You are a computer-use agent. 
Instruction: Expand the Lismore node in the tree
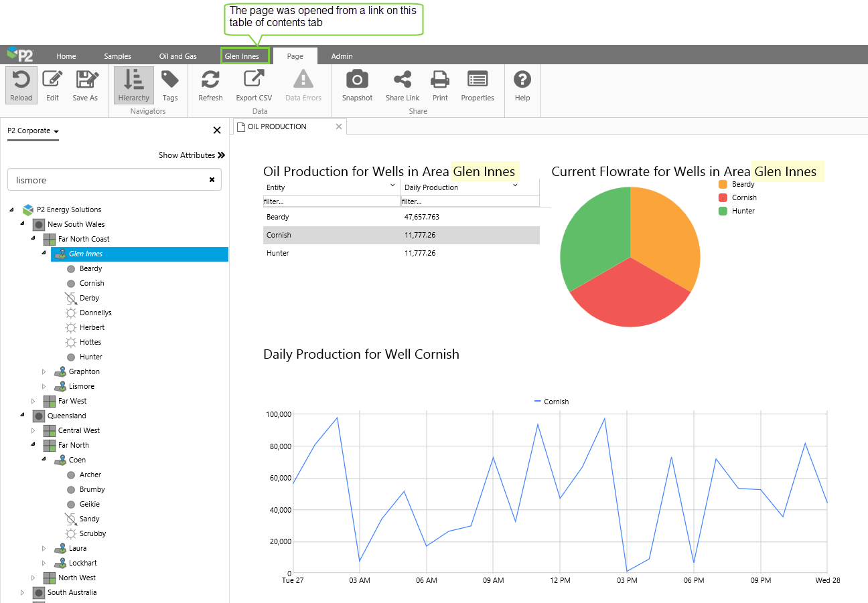[45, 387]
